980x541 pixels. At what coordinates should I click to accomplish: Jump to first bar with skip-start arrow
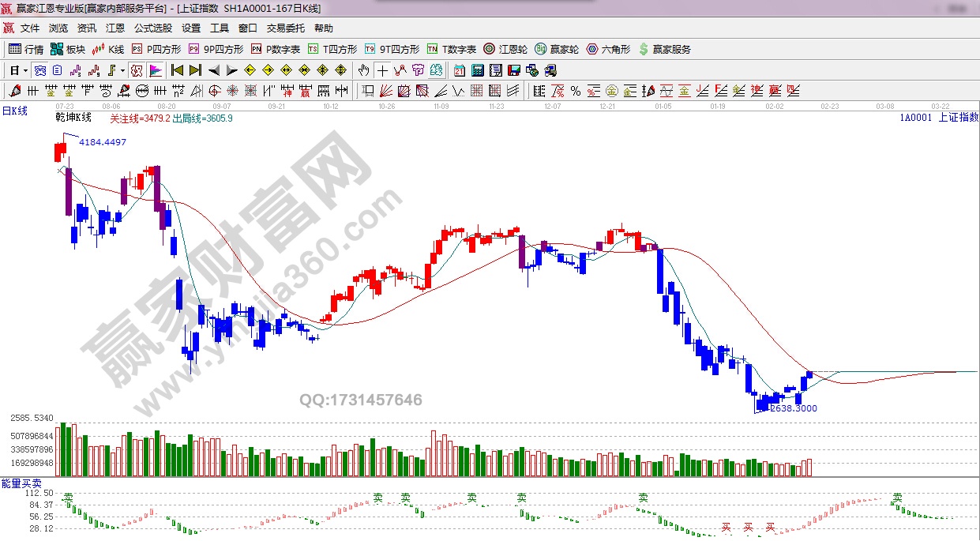[x=177, y=70]
